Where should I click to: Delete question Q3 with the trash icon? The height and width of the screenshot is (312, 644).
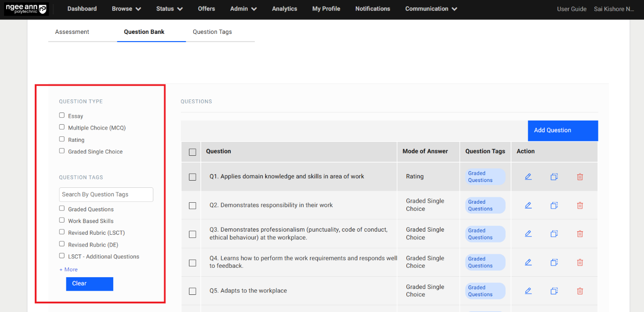(x=580, y=234)
